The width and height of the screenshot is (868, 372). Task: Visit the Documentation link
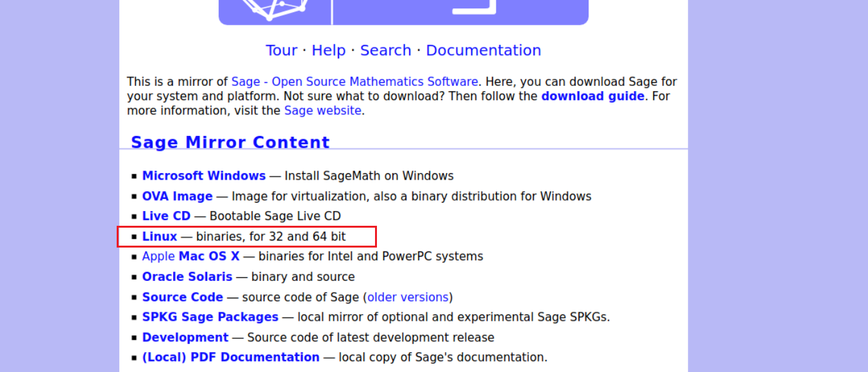[x=483, y=50]
